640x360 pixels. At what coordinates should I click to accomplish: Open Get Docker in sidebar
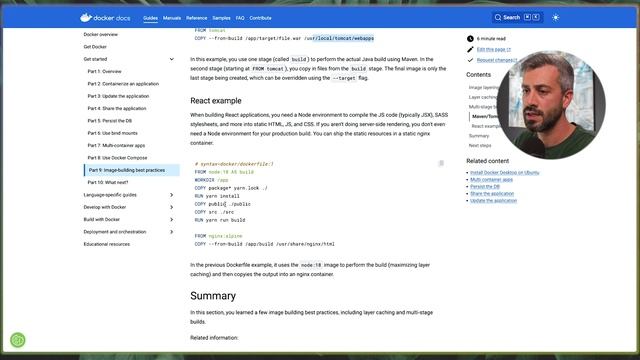click(x=95, y=47)
